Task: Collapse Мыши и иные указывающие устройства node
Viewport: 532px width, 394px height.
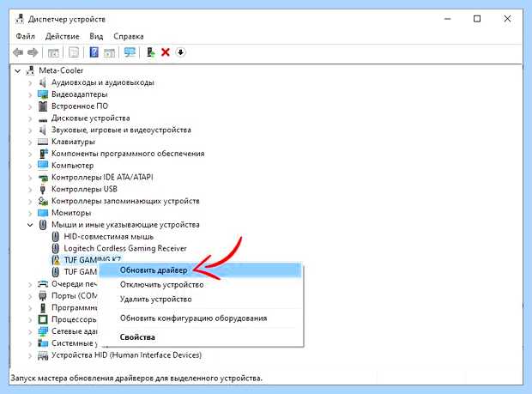Action: pyautogui.click(x=30, y=225)
